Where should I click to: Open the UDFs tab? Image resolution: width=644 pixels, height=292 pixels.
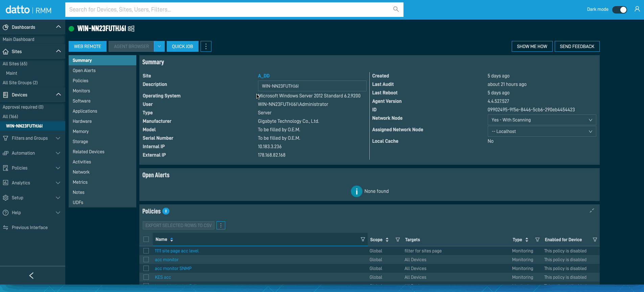(102, 202)
